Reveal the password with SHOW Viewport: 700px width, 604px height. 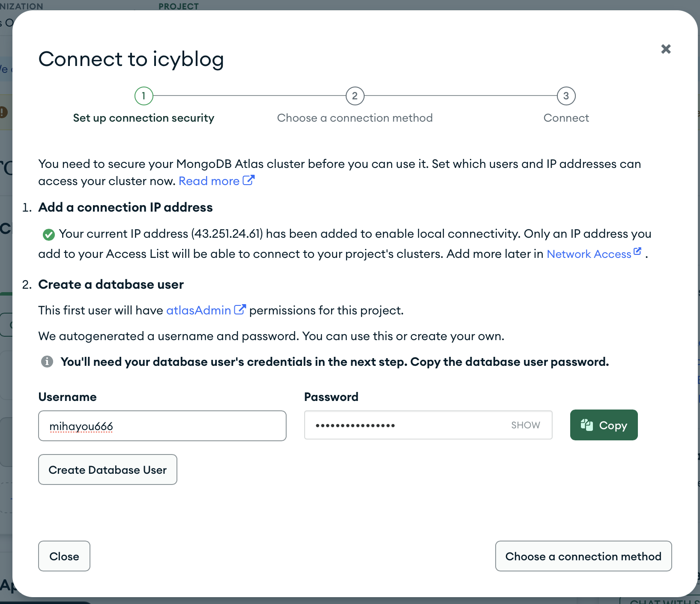point(525,425)
